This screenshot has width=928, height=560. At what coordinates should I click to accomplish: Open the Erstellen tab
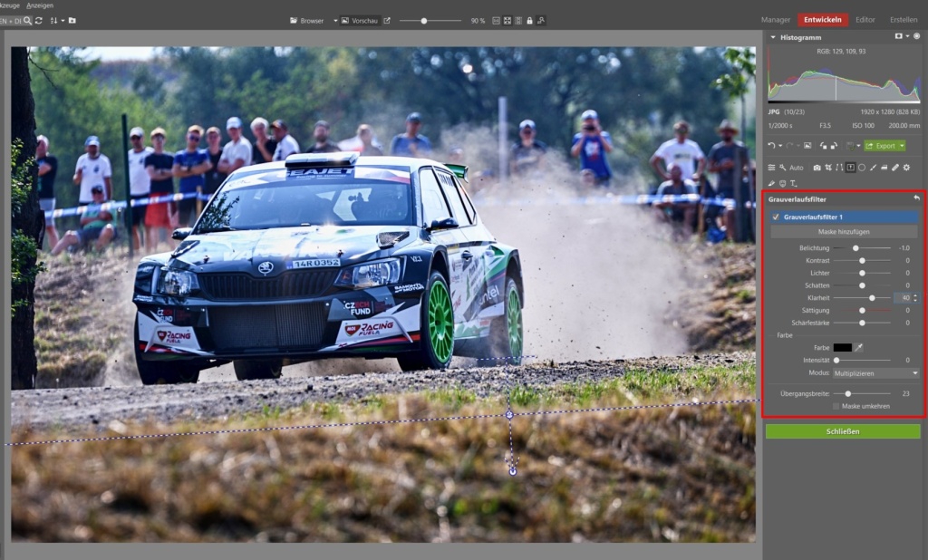click(904, 20)
